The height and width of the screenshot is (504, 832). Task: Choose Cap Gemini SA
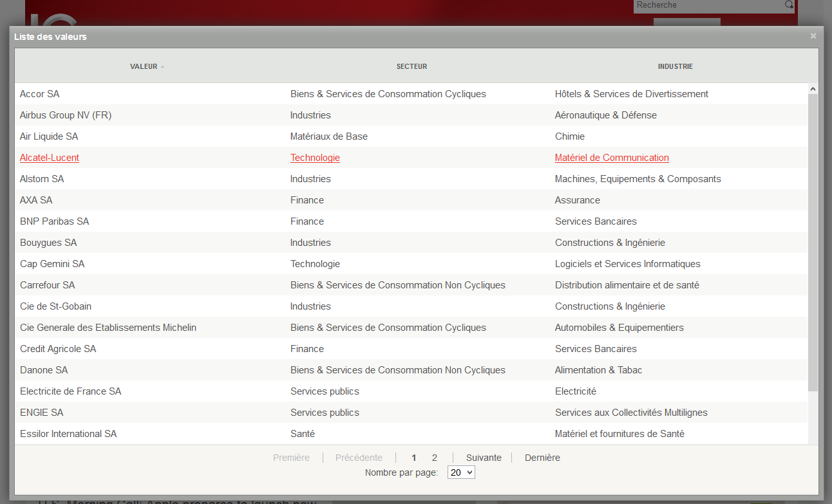point(52,264)
